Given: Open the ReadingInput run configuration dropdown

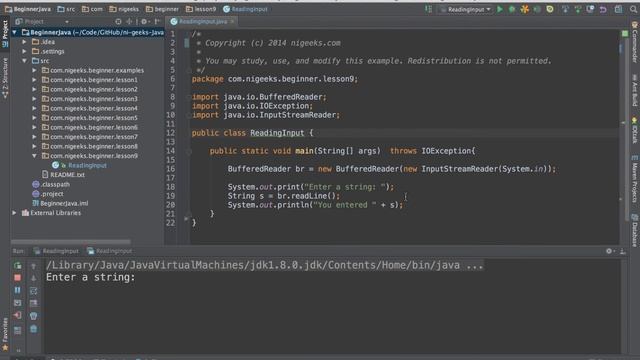Looking at the screenshot, I should (x=465, y=9).
